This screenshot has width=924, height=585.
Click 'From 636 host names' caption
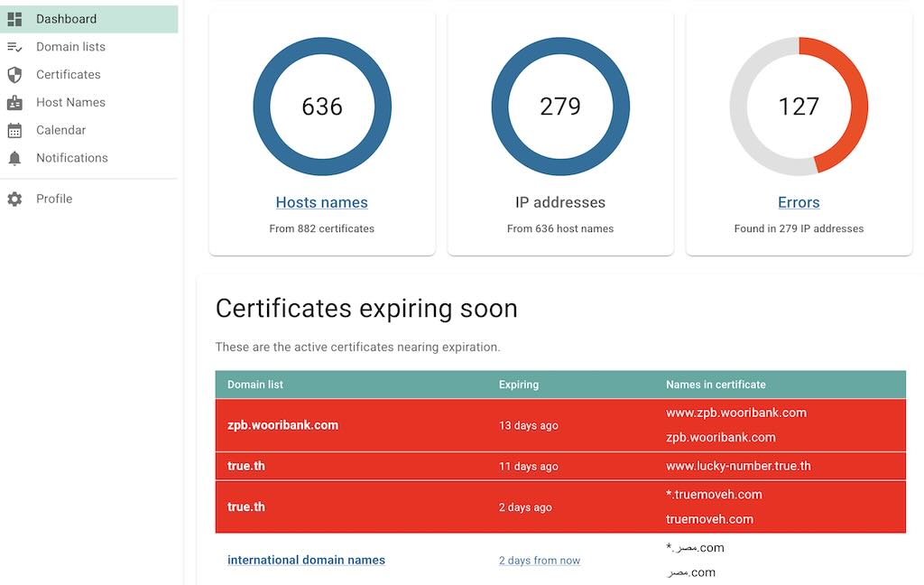tap(560, 228)
